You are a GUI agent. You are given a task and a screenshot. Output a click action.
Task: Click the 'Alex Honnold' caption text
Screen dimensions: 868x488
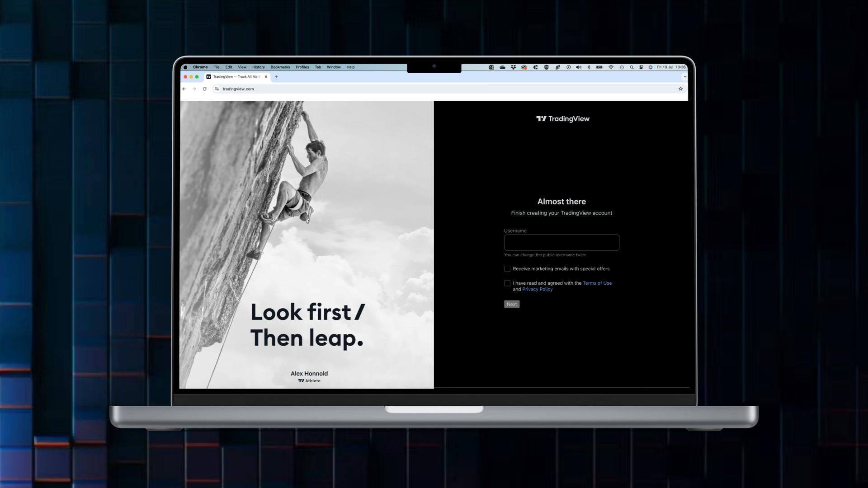(309, 374)
